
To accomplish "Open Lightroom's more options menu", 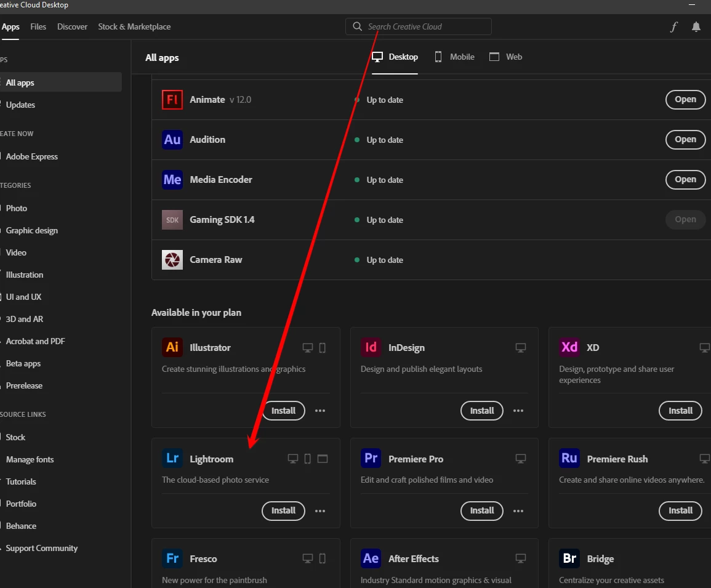I will [x=320, y=511].
